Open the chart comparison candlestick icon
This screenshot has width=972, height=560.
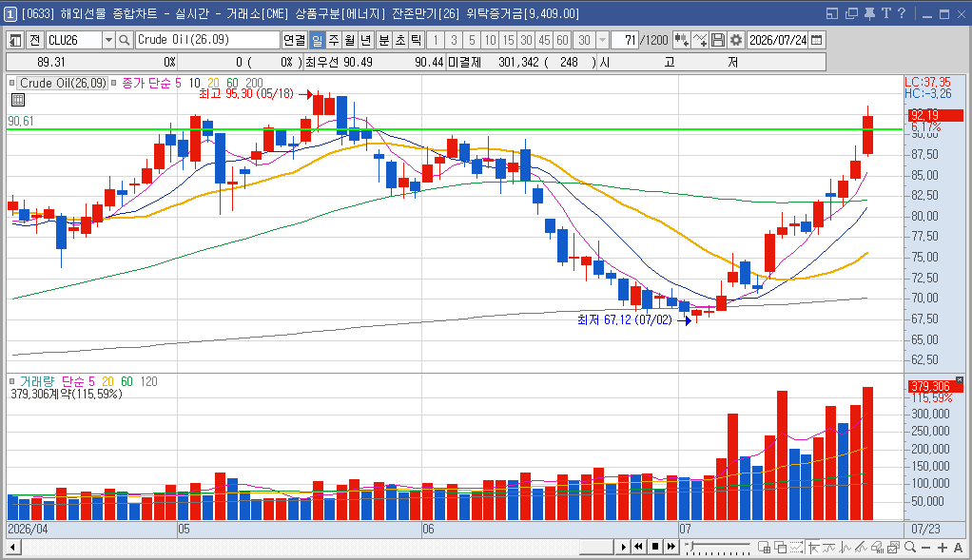[681, 40]
